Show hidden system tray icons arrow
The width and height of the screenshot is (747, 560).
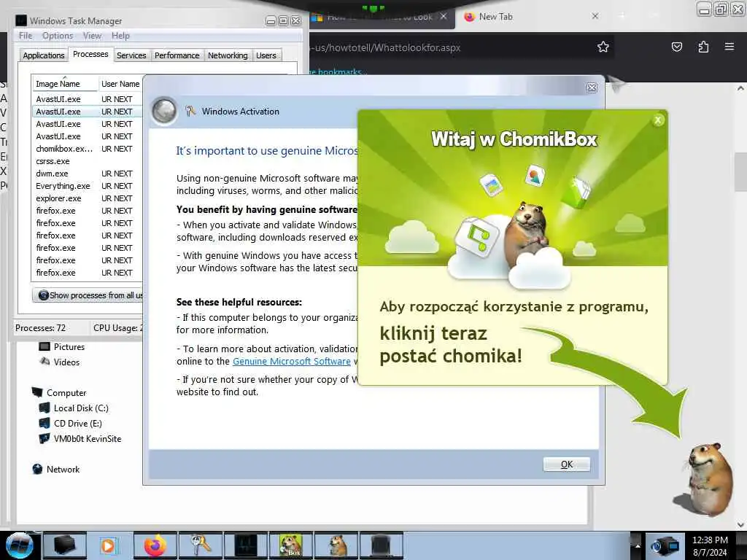coord(637,545)
